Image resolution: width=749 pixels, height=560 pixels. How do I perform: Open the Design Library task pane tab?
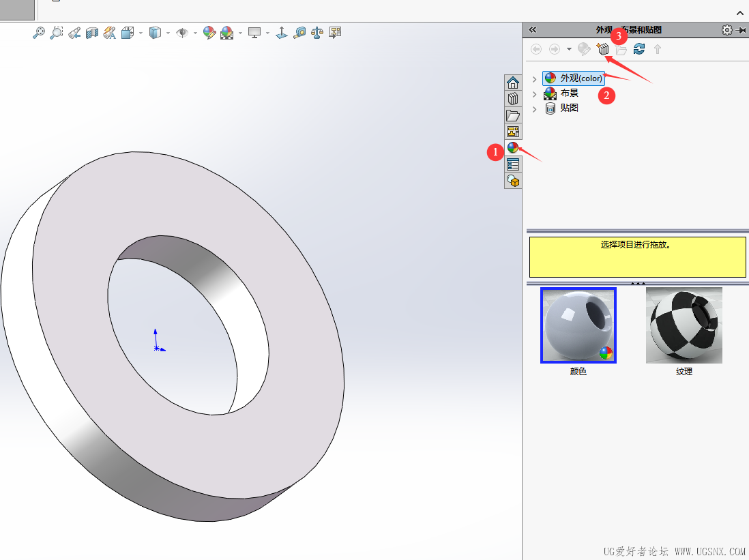513,99
